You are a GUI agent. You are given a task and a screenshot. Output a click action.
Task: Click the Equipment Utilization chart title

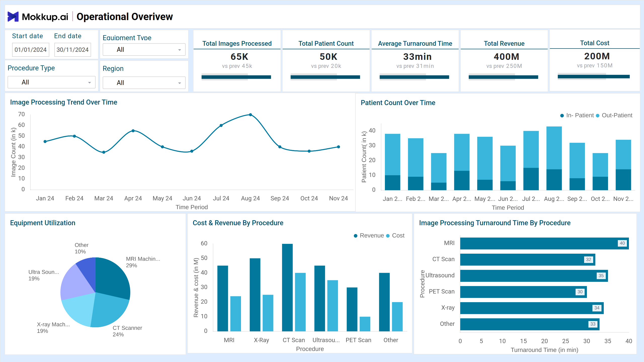[43, 223]
